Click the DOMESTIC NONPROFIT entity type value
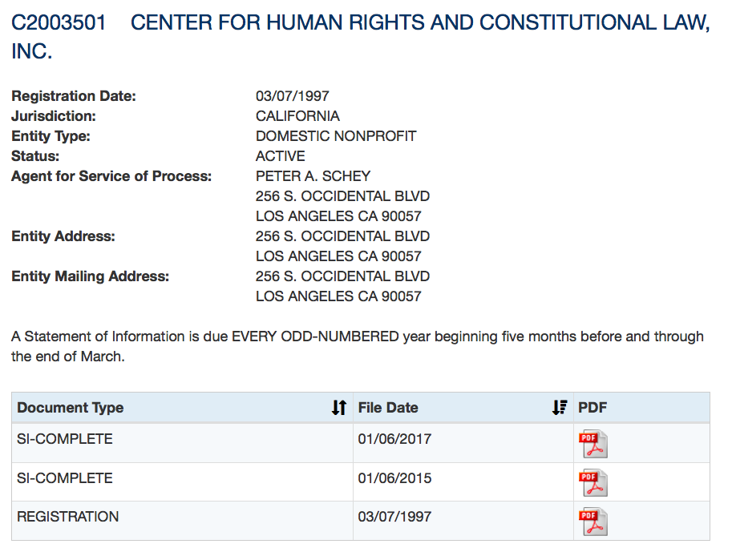732x560 pixels. click(x=336, y=136)
